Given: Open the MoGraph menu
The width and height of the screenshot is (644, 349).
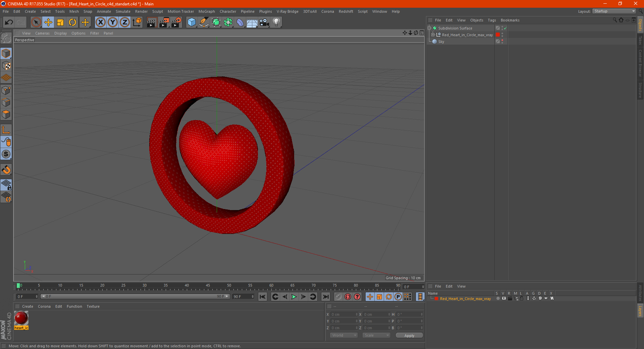Looking at the screenshot, I should tap(207, 11).
